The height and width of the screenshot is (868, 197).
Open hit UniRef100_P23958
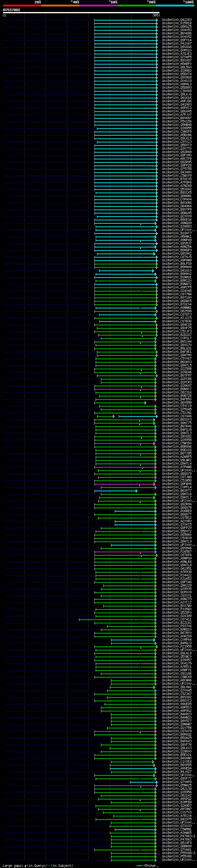177,647
